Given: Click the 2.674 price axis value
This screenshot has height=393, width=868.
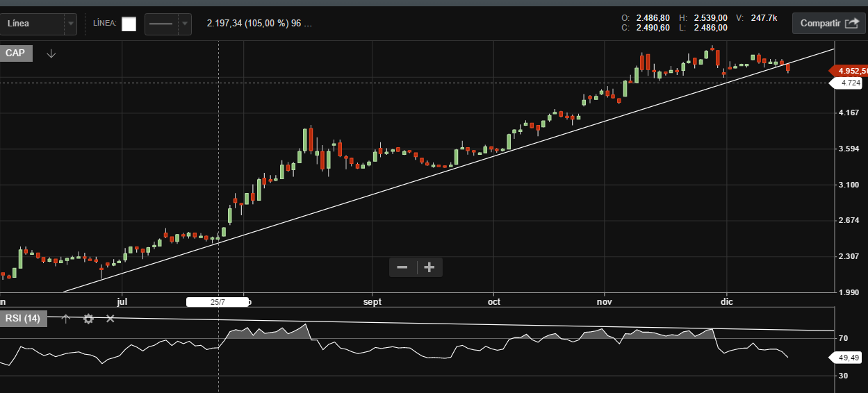Looking at the screenshot, I should point(849,221).
